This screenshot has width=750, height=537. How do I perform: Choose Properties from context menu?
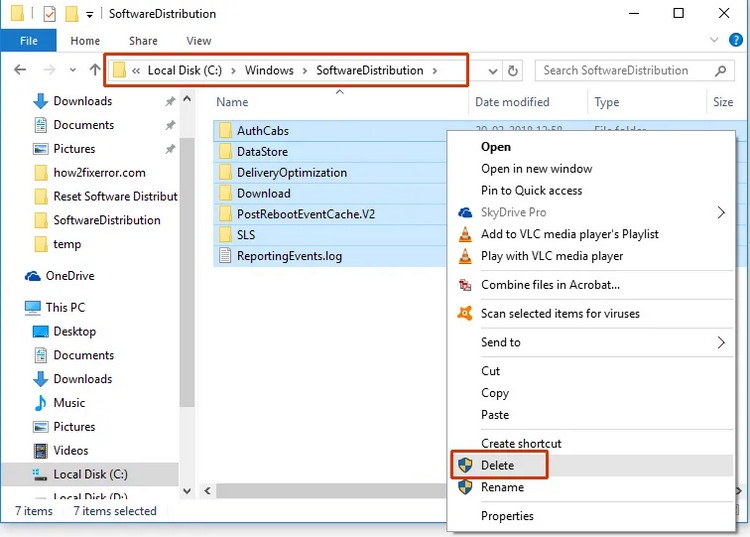click(x=507, y=516)
